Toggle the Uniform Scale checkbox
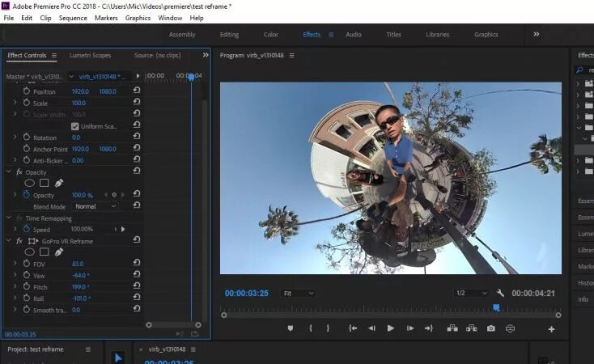 (x=75, y=126)
